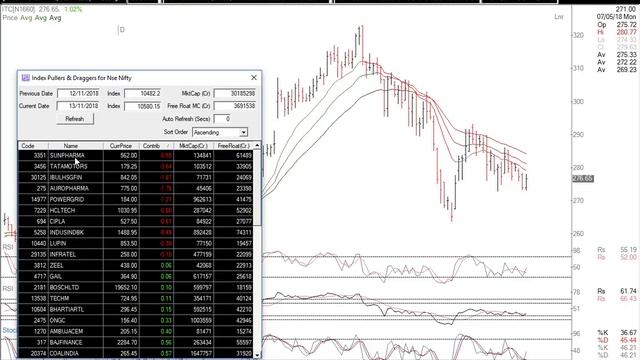The width and height of the screenshot is (640, 360).
Task: Select the BOSCHLTD row
Action: 136,288
